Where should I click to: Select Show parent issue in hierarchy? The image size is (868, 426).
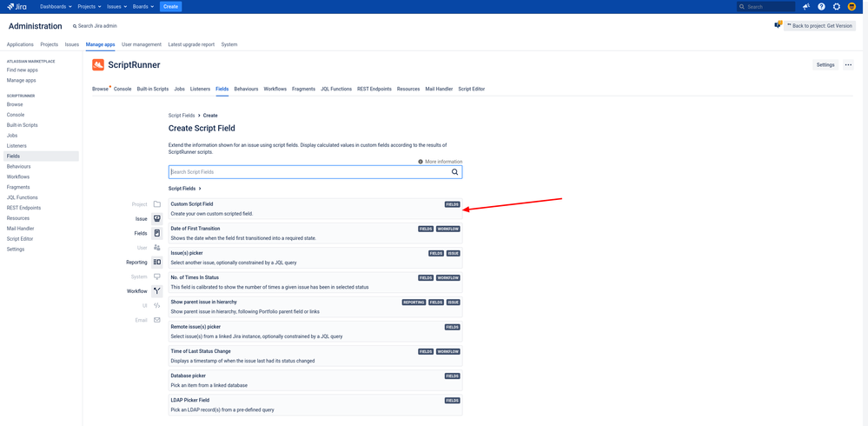tap(315, 306)
